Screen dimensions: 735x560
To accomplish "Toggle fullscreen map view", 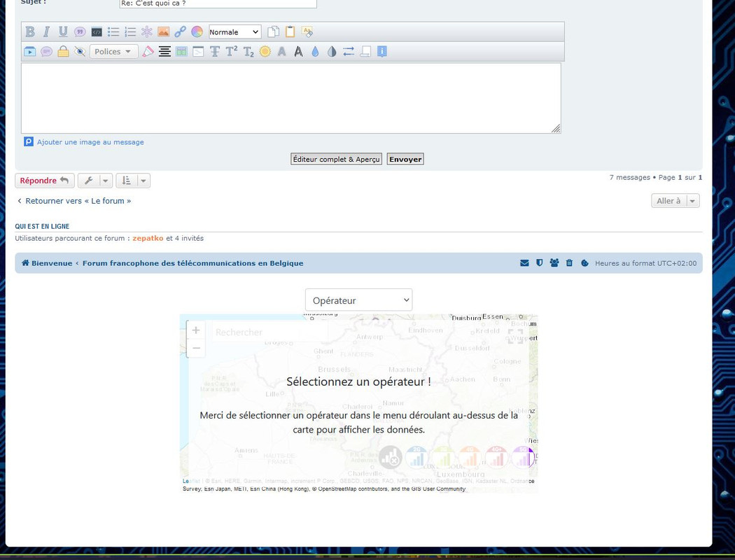I will pyautogui.click(x=516, y=336).
